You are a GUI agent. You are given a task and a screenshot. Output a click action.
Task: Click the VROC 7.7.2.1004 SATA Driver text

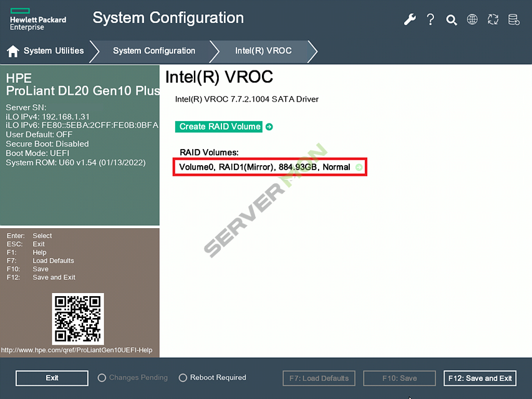pos(246,99)
